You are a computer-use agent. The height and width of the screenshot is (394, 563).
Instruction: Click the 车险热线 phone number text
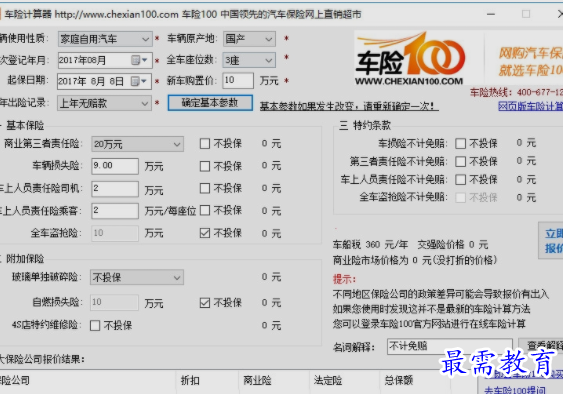point(516,93)
